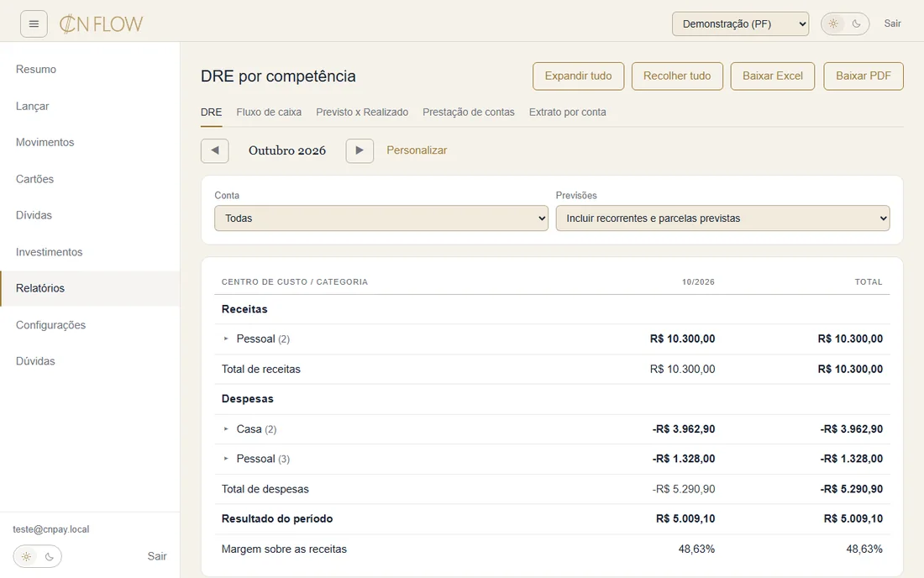
Task: Click the DRE por competência page title
Action: click(x=278, y=76)
